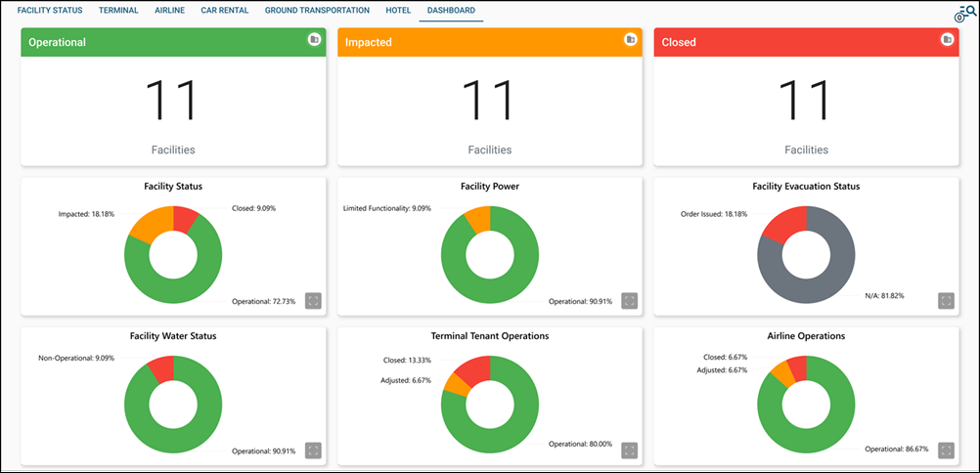Screen dimensions: 980x473
Task: Switch to the Hotel tab
Action: click(398, 11)
